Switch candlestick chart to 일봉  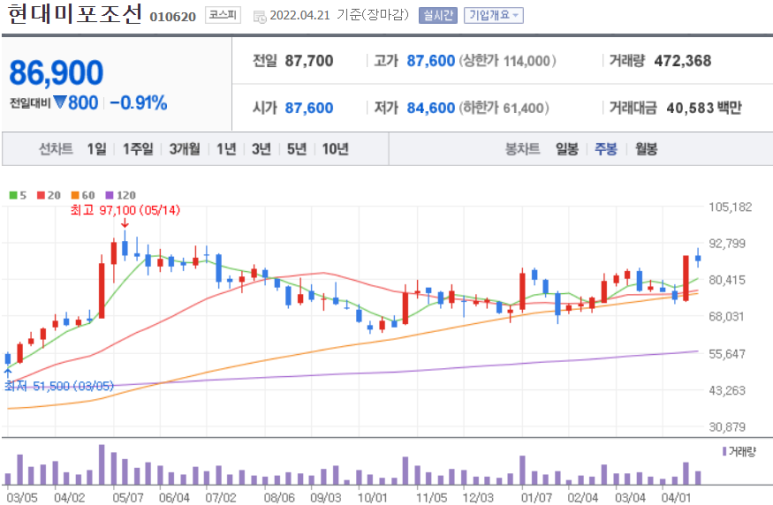tap(566, 149)
